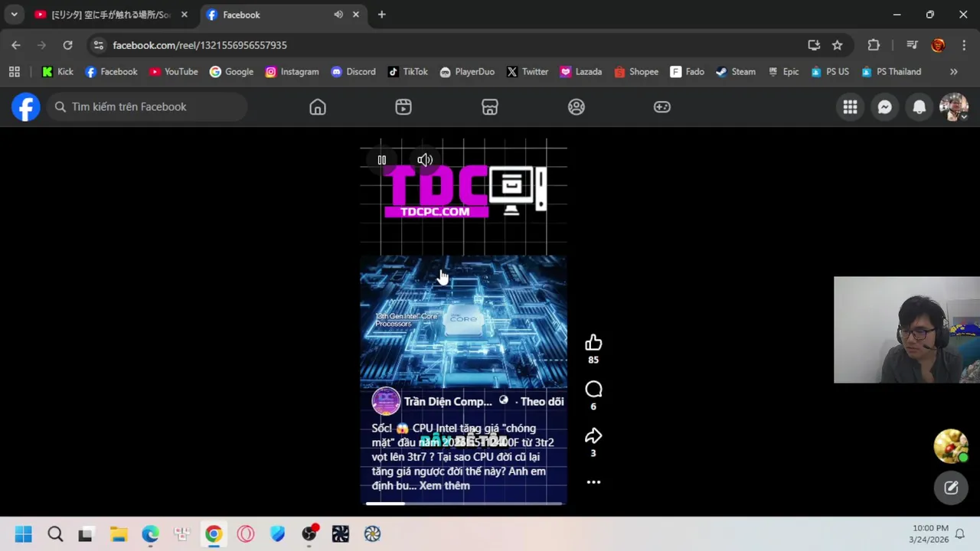980x551 pixels.
Task: Open the TikTok bookmark
Action: (x=407, y=72)
